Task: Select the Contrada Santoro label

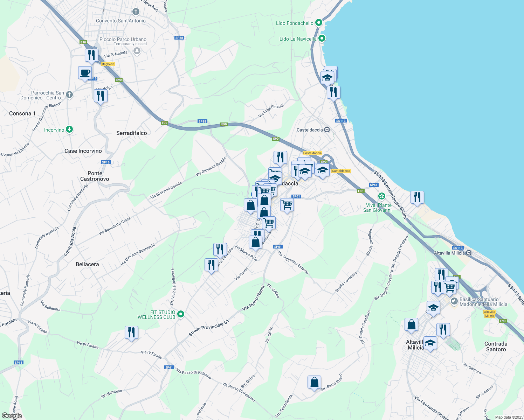Action: point(496,346)
